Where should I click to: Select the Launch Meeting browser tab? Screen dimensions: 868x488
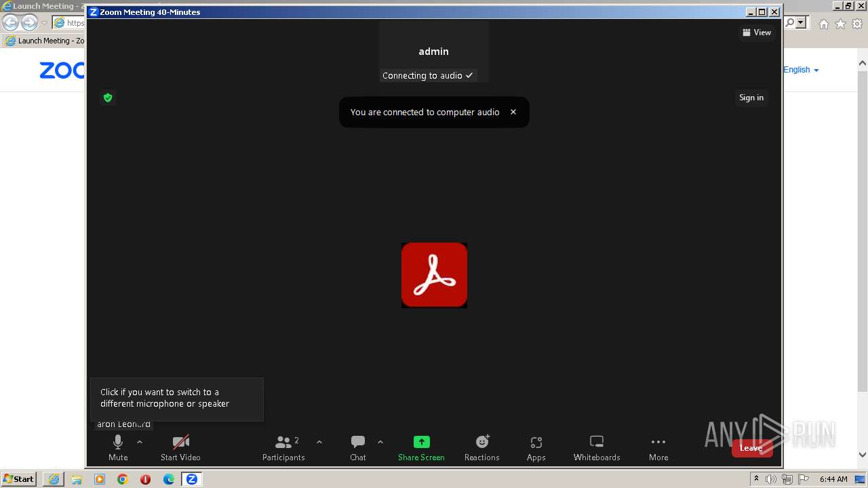[x=45, y=41]
